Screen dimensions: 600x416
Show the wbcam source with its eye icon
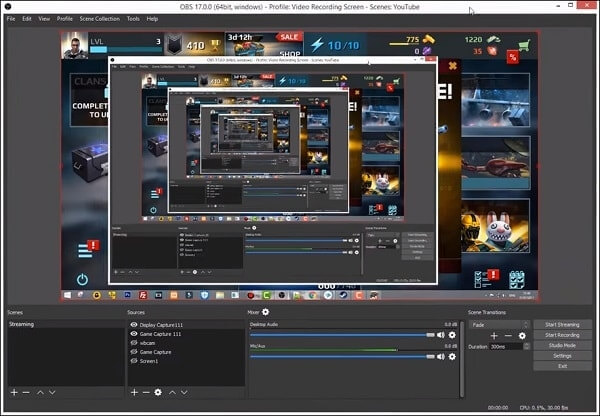(x=134, y=343)
